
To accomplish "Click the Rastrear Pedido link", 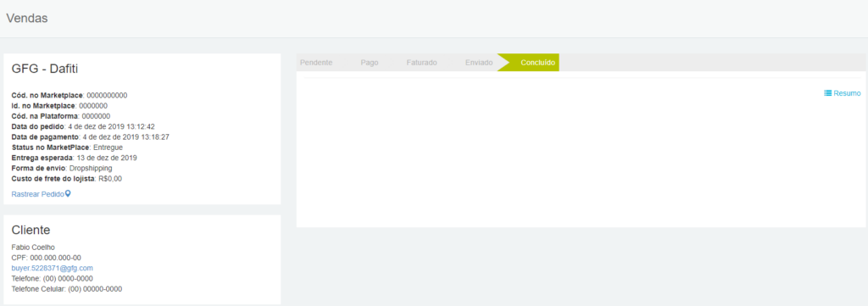I will click(37, 194).
